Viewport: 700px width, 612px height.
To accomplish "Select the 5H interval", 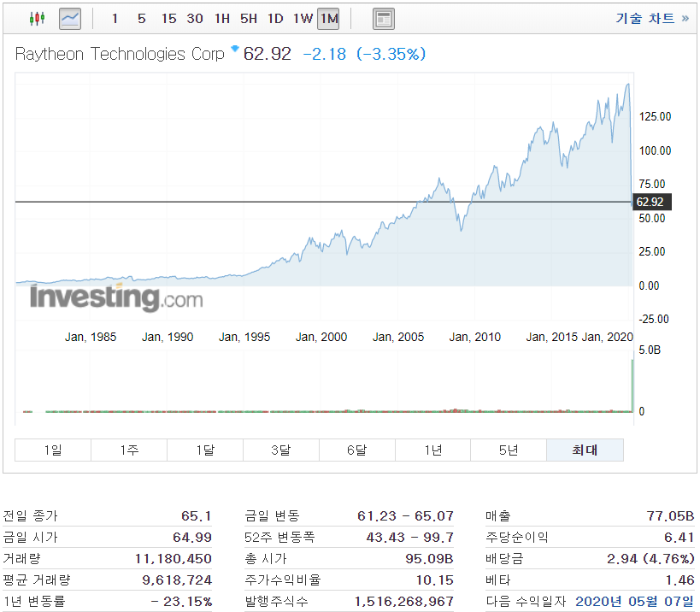I will pos(249,19).
